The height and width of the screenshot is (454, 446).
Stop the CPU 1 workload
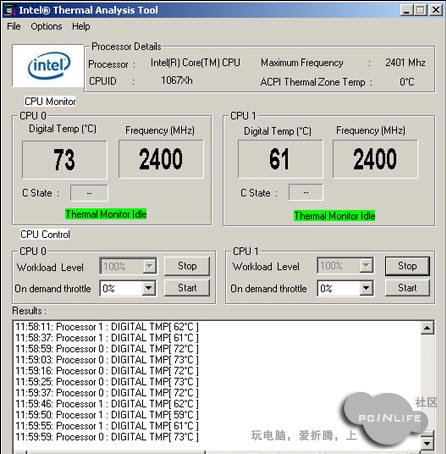tap(407, 266)
